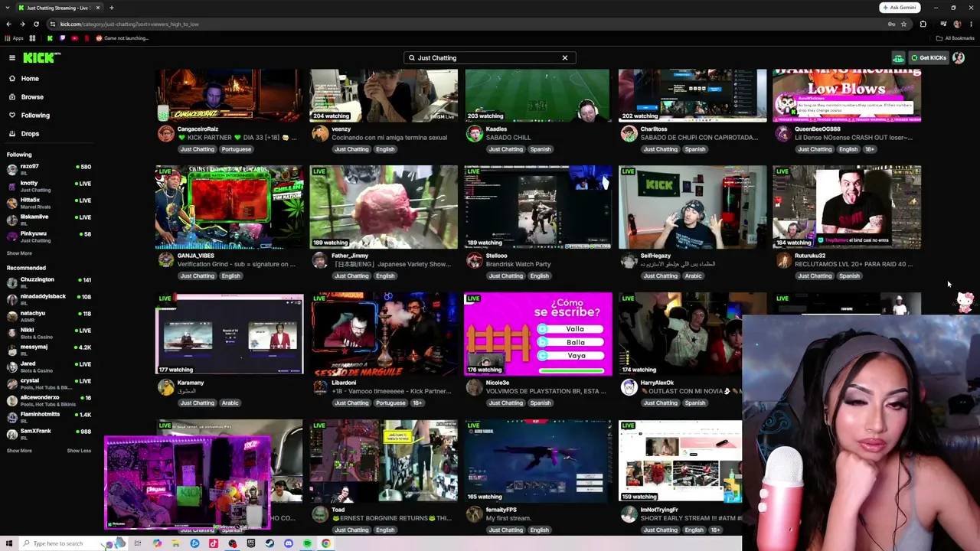Expand Following list with Show More
980x551 pixels.
pyautogui.click(x=19, y=253)
